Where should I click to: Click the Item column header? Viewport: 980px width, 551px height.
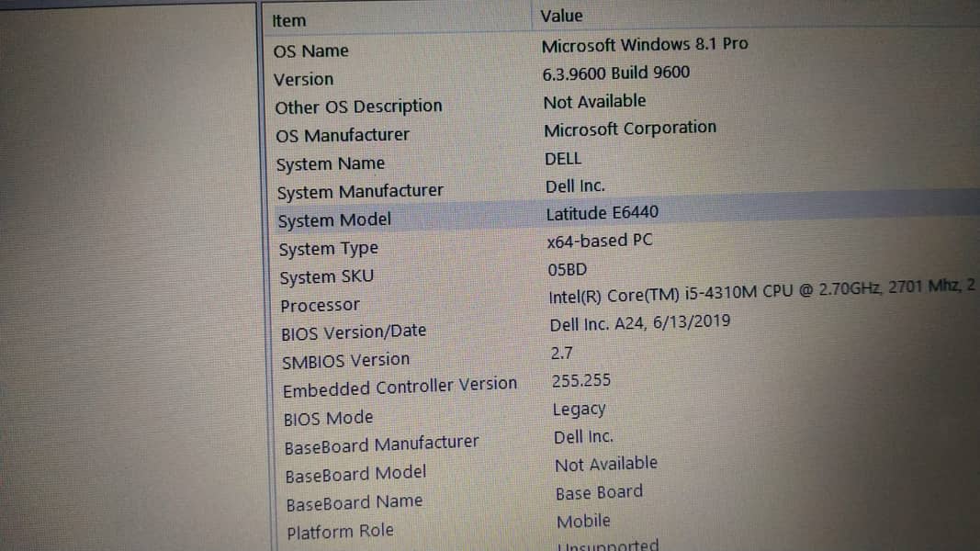click(x=289, y=20)
